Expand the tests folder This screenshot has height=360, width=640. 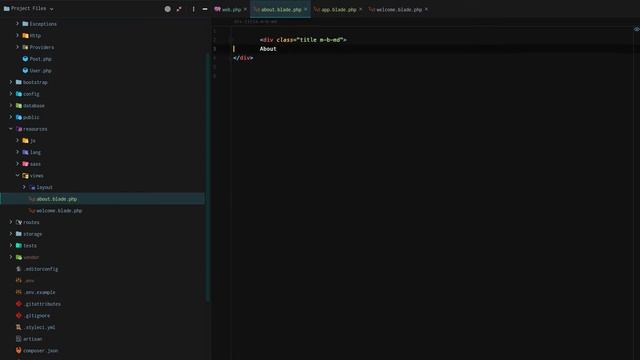pos(11,245)
